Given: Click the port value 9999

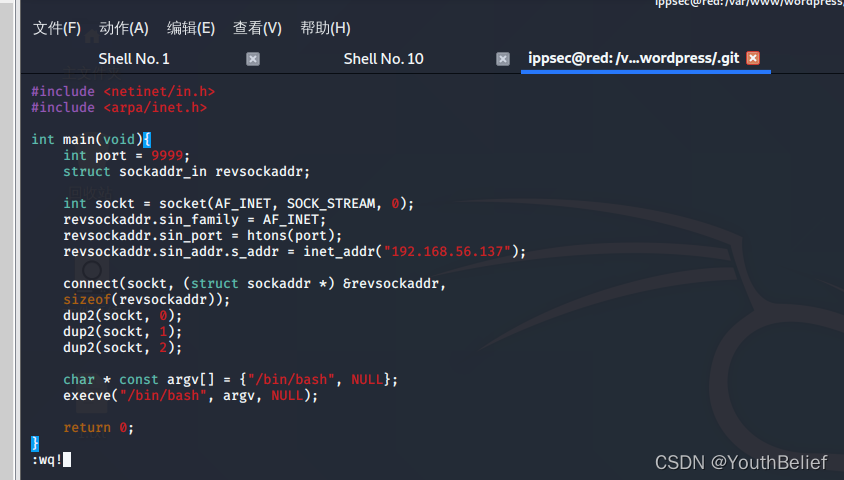Looking at the screenshot, I should click(167, 156).
